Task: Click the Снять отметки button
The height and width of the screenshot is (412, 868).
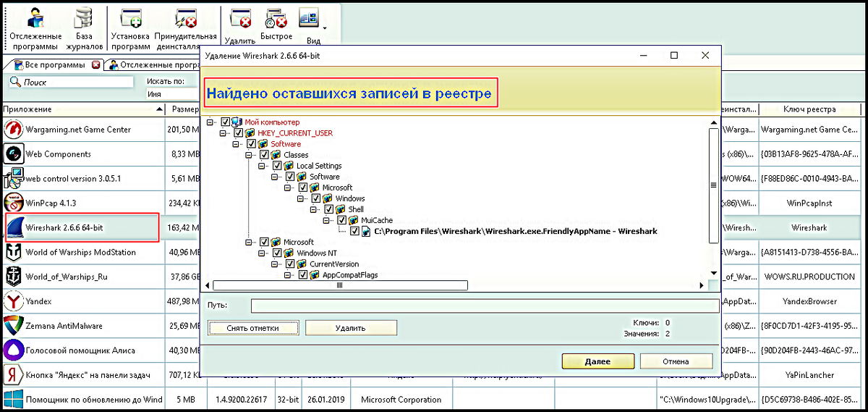Action: (x=253, y=328)
